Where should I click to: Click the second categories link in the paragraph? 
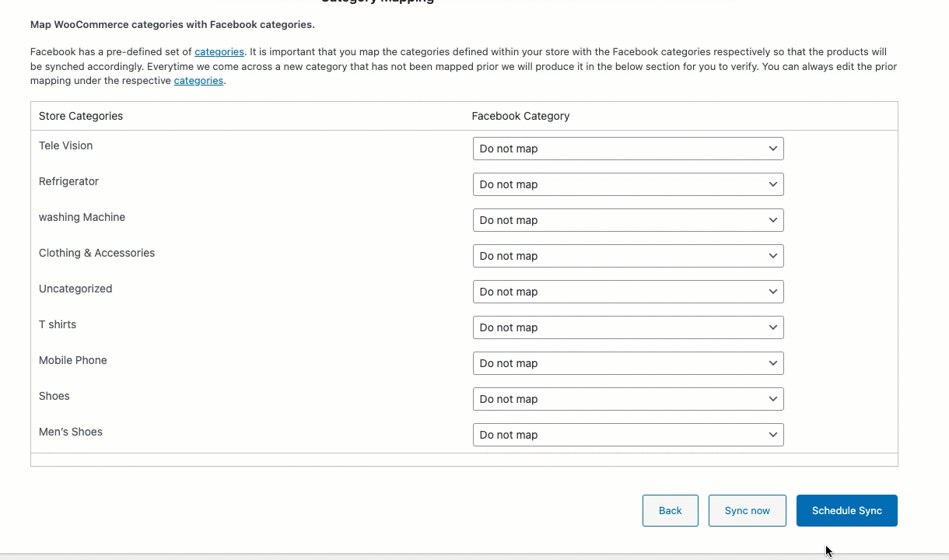pos(198,80)
